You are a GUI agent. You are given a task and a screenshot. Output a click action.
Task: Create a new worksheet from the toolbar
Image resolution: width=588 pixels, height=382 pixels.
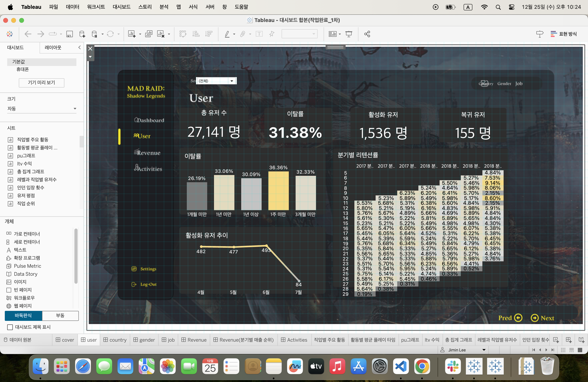click(132, 34)
